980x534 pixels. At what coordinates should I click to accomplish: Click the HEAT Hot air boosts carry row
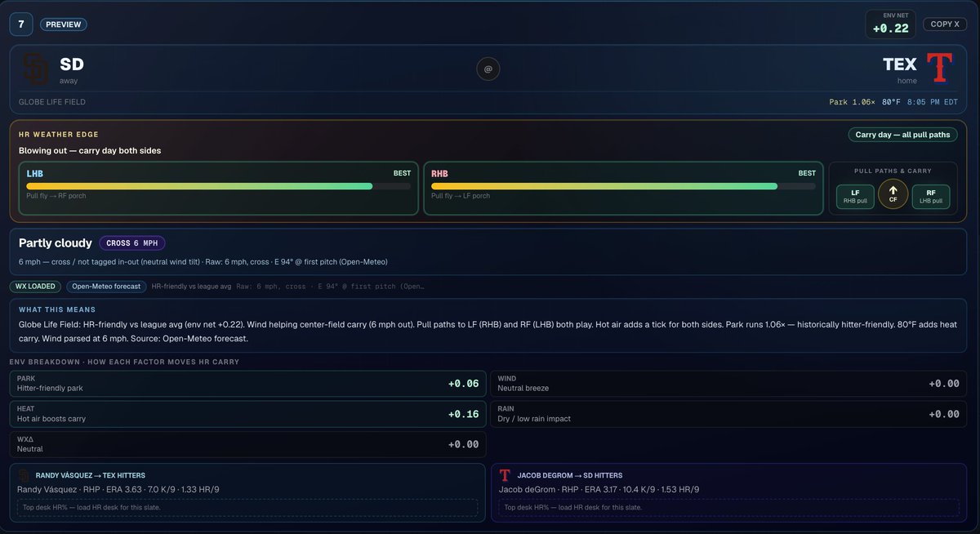(248, 414)
